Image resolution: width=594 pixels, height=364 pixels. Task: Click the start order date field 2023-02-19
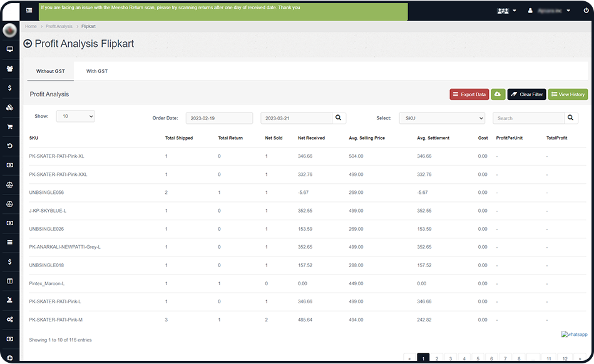click(219, 118)
